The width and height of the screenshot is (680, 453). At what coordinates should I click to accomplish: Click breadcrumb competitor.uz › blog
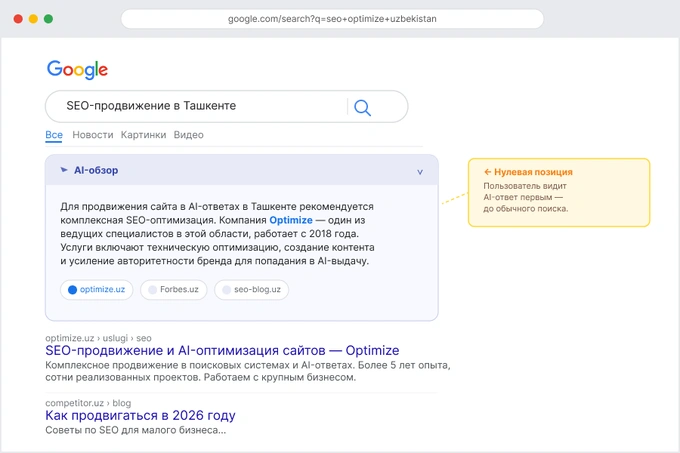coord(88,403)
